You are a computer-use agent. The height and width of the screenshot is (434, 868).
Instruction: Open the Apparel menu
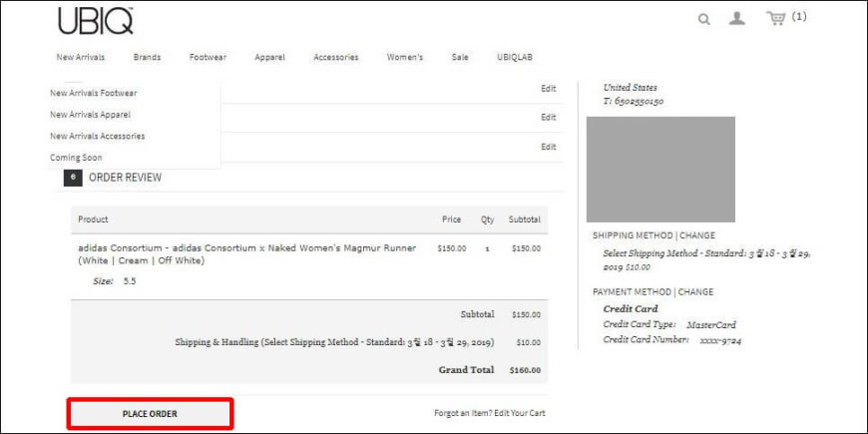[269, 57]
